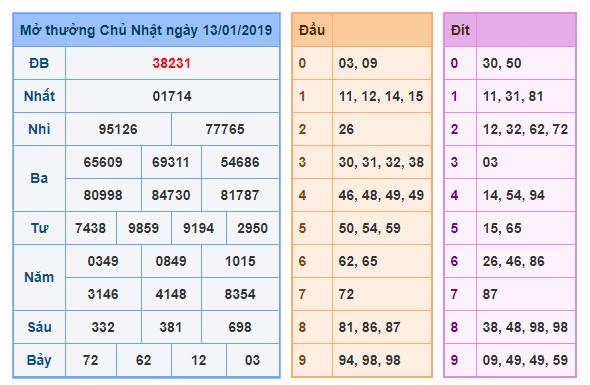Screen dimensions: 590x385
Task: Click Bảy prize number 03
Action: (x=252, y=361)
